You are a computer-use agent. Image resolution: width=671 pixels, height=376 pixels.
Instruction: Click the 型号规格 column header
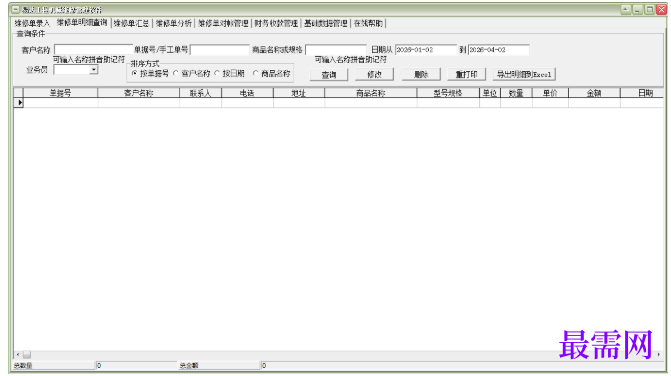click(448, 93)
